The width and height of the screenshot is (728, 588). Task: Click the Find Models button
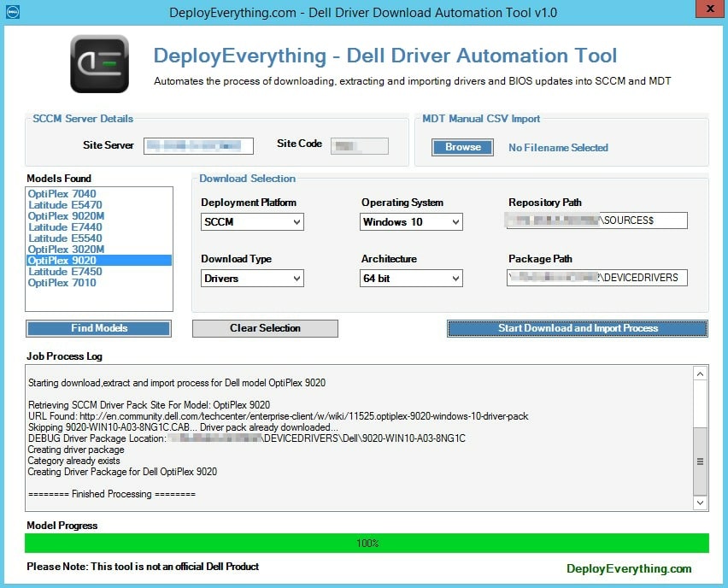(99, 328)
